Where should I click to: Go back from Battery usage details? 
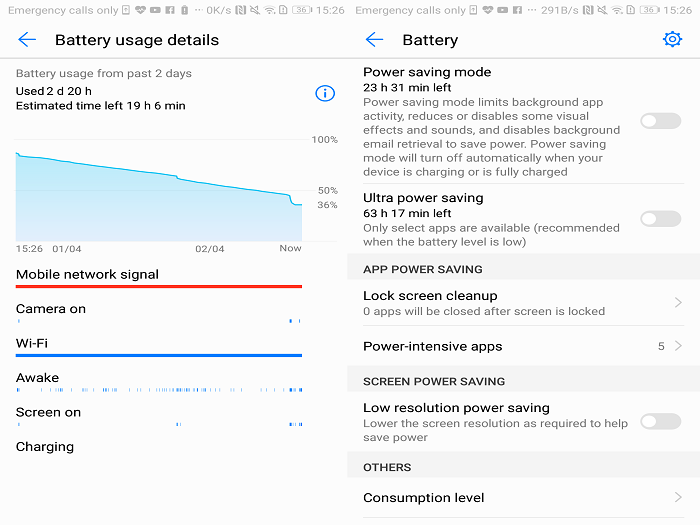27,40
